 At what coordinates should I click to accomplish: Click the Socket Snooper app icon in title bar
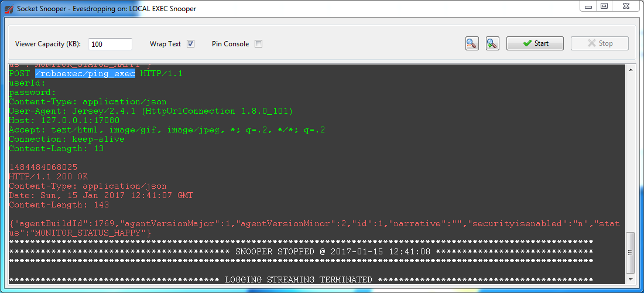coord(9,9)
